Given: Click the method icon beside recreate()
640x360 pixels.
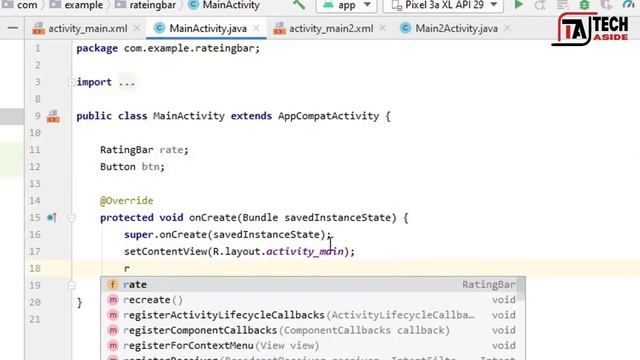Looking at the screenshot, I should tap(113, 300).
